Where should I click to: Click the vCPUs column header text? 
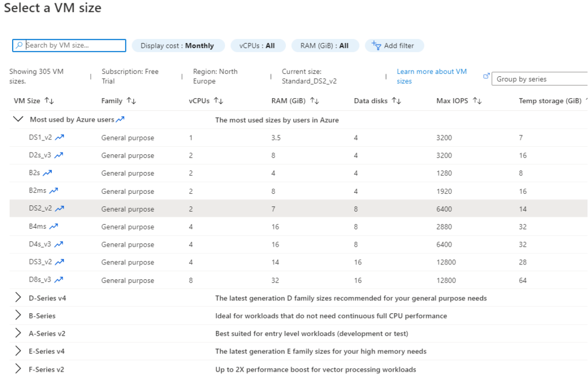199,101
